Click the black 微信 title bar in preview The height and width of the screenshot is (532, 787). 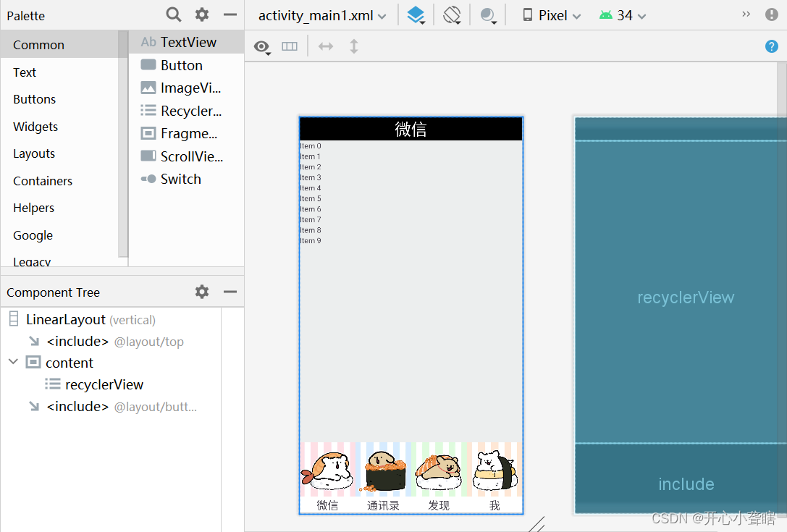pyautogui.click(x=411, y=129)
